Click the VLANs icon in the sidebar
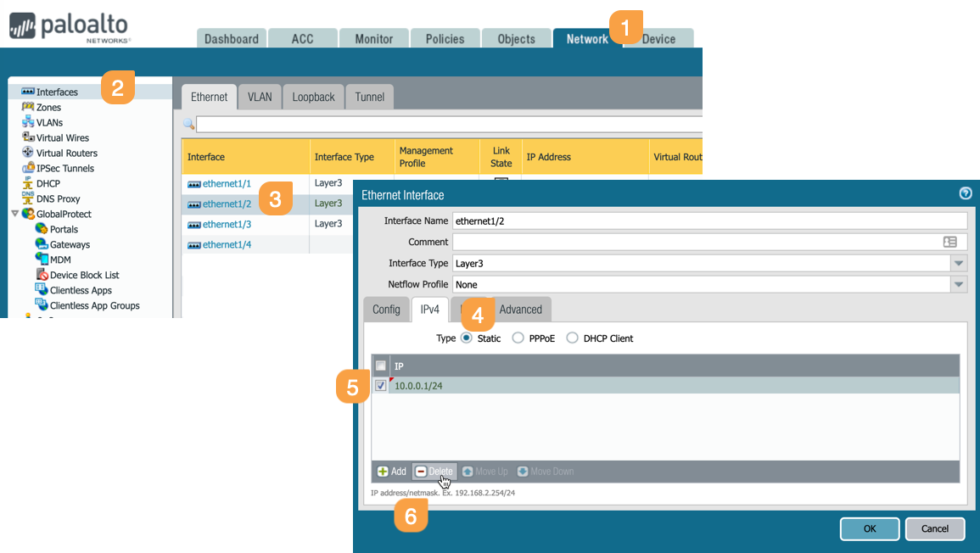 point(27,122)
